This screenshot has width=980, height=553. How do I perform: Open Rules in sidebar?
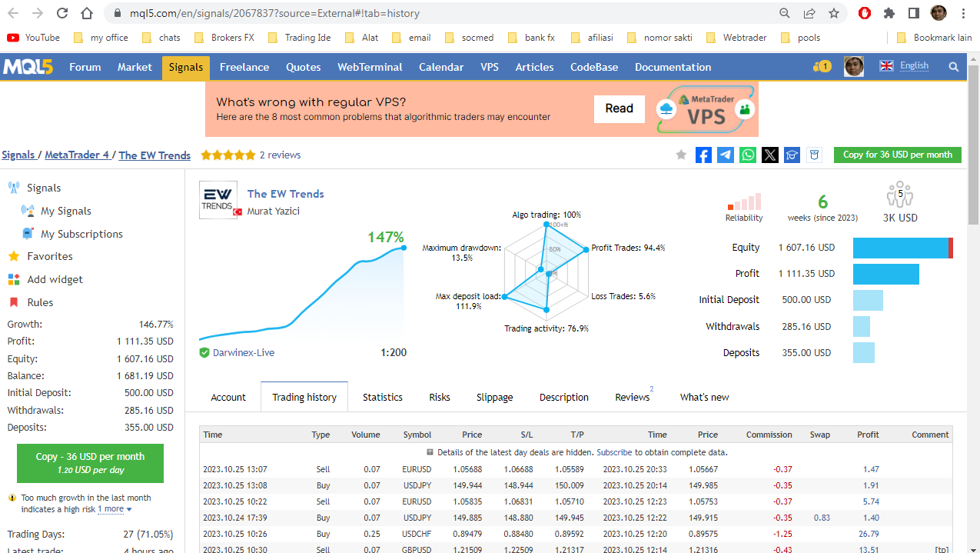[40, 302]
